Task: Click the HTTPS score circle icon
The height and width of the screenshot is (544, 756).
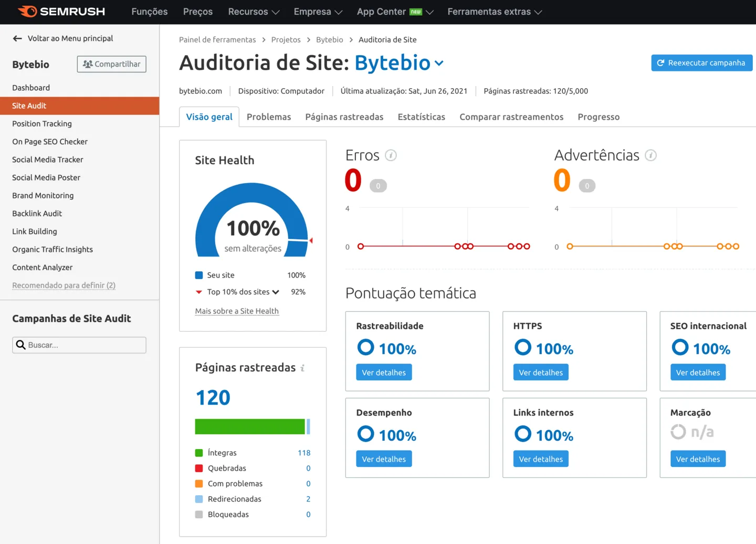Action: click(x=522, y=347)
